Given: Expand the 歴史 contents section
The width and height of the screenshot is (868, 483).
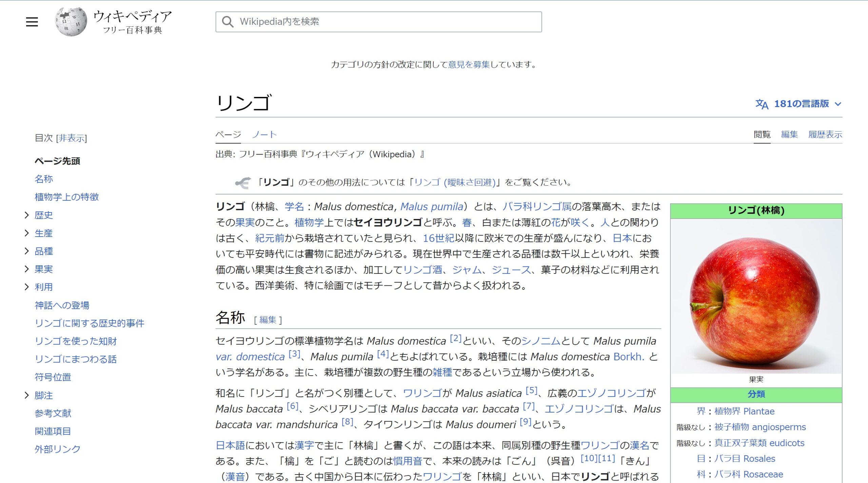Looking at the screenshot, I should pyautogui.click(x=27, y=215).
